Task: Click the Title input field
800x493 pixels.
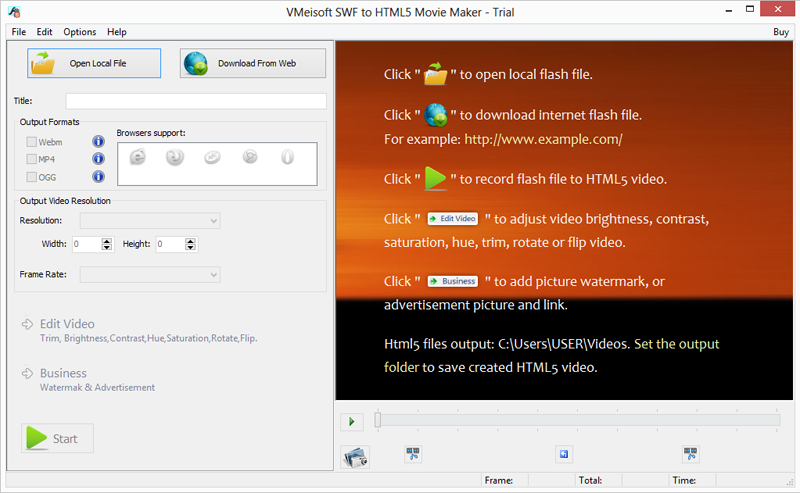Action: [196, 101]
